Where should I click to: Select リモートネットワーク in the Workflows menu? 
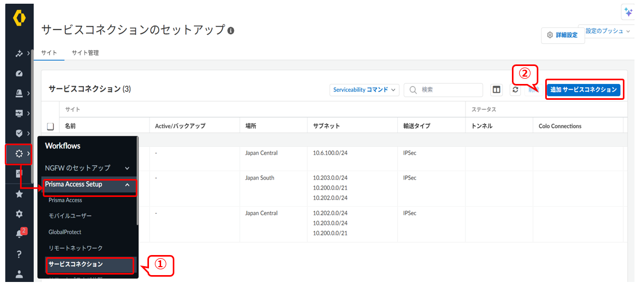click(x=76, y=248)
